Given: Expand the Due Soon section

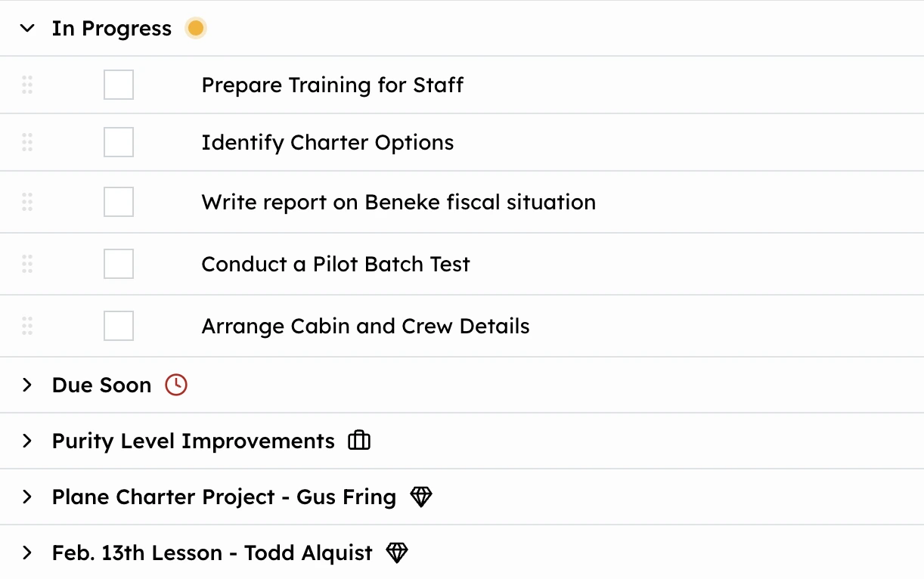Looking at the screenshot, I should [27, 385].
